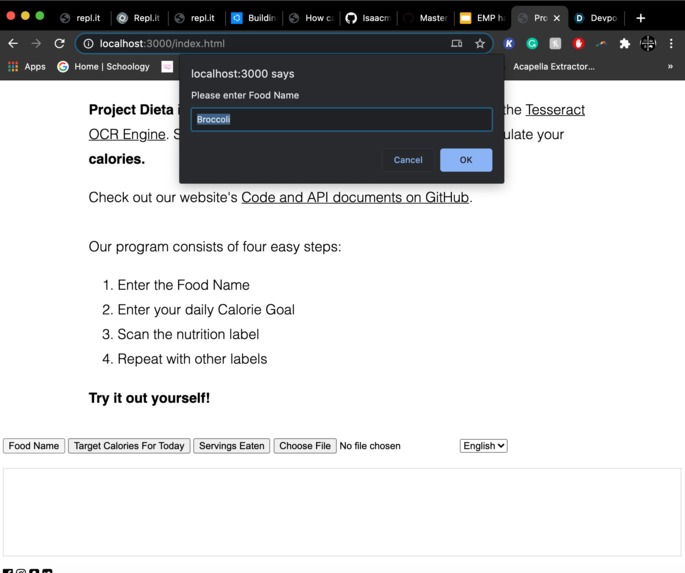685x573 pixels.
Task: Click the Choose File button
Action: click(305, 446)
